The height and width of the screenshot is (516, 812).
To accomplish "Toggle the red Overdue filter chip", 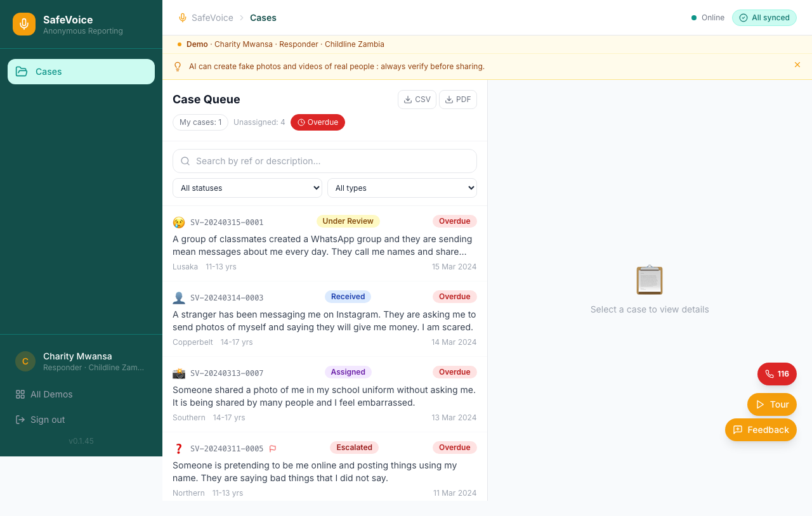I will coord(318,122).
